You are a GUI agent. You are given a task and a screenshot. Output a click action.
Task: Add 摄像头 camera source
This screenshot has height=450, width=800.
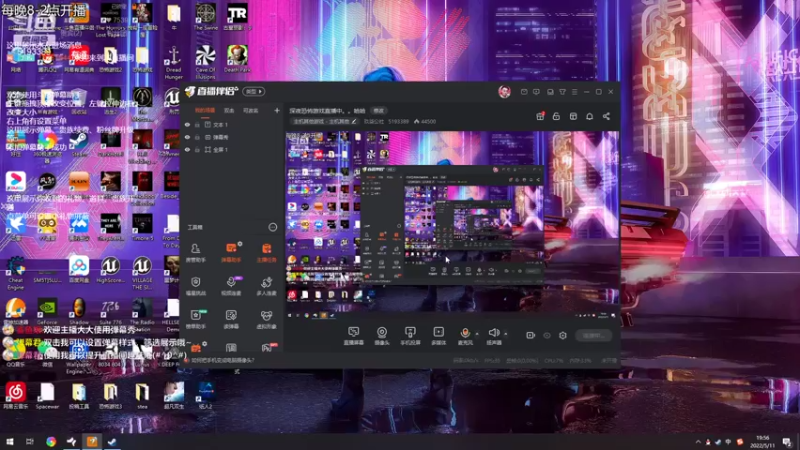click(382, 336)
